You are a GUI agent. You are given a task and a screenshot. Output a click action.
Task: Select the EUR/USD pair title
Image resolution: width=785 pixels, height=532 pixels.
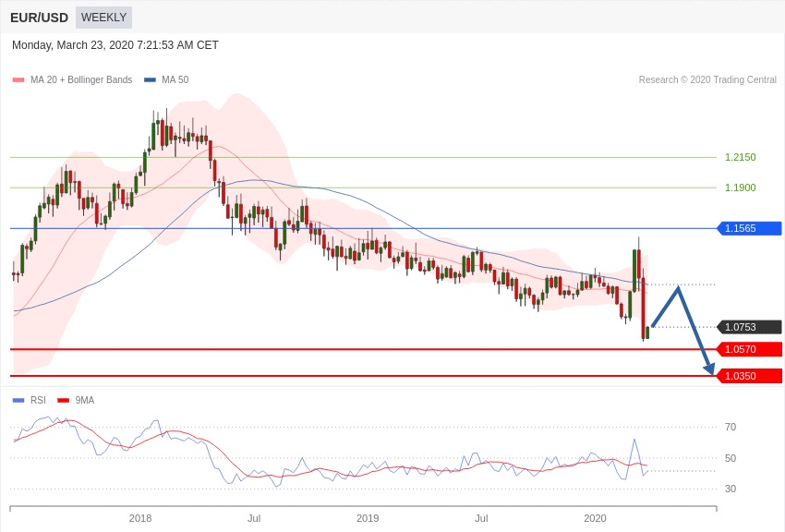[x=39, y=18]
